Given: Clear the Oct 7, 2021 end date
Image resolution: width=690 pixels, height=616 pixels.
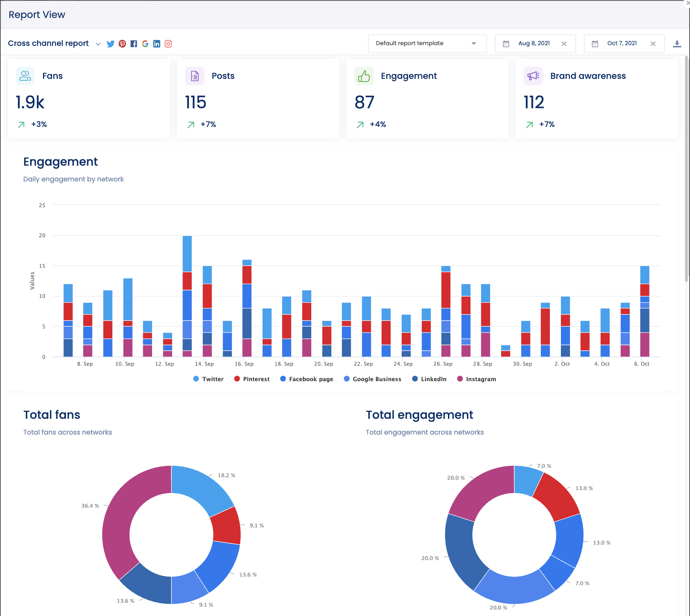Looking at the screenshot, I should [x=653, y=43].
